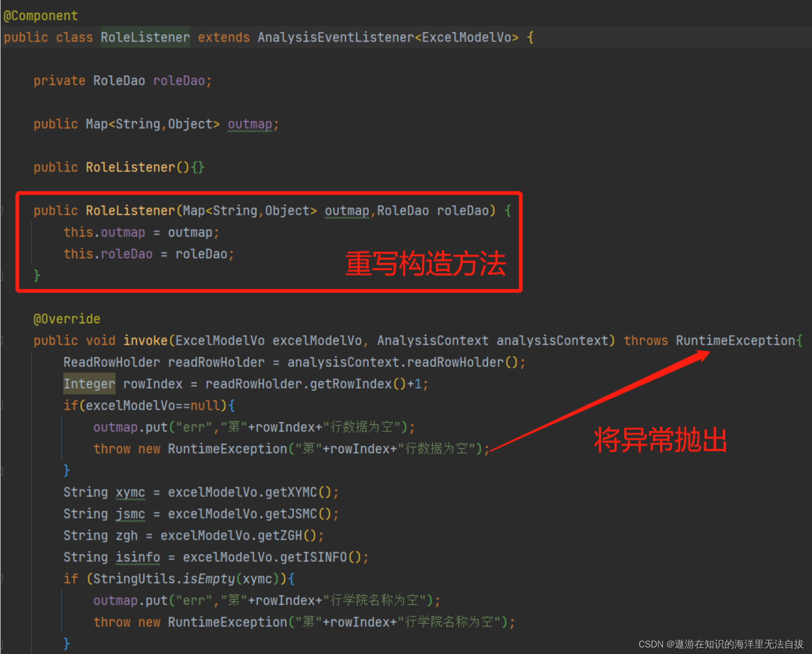
Task: Click excelModelVo.getJSMC() call
Action: 249,514
